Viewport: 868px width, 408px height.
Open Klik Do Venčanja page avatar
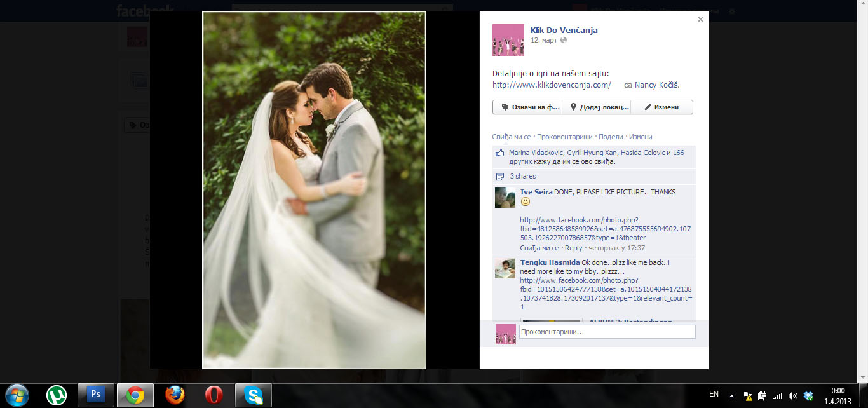[x=508, y=39]
